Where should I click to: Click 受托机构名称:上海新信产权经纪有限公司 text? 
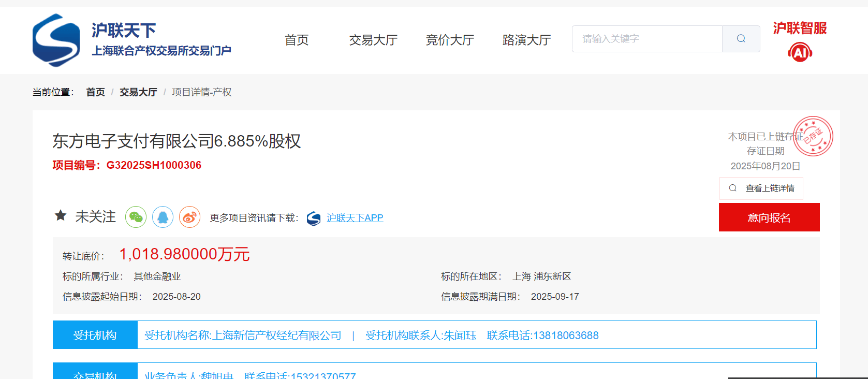tap(243, 336)
